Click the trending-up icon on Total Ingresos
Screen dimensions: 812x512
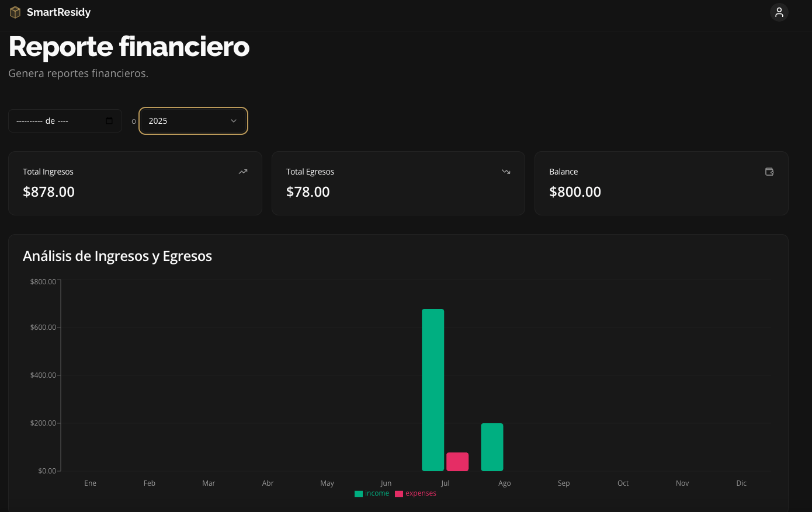tap(243, 172)
